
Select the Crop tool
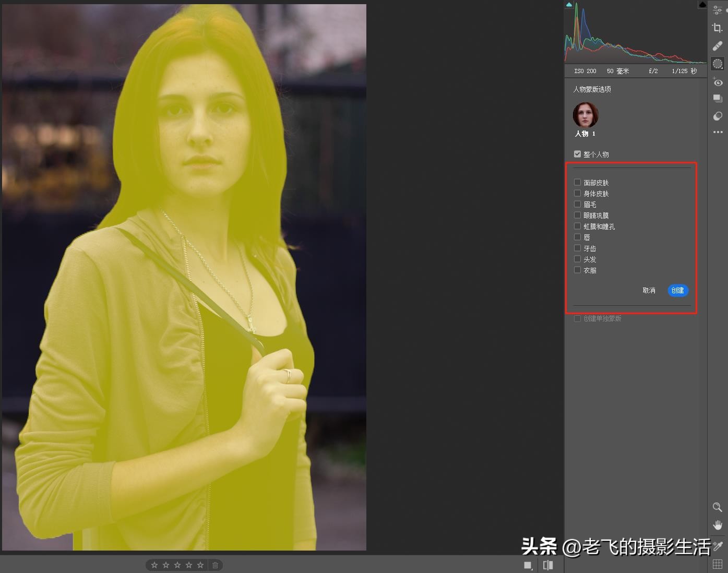[718, 28]
